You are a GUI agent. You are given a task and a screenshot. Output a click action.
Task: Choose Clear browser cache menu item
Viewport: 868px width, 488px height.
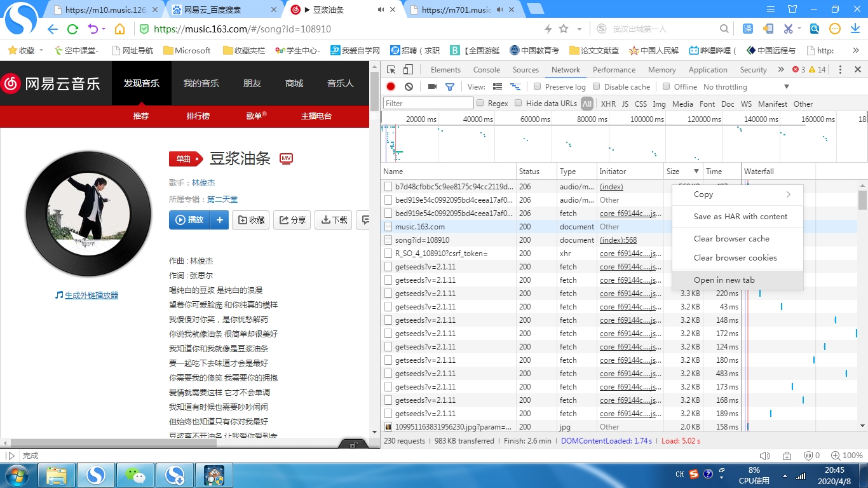click(x=738, y=239)
